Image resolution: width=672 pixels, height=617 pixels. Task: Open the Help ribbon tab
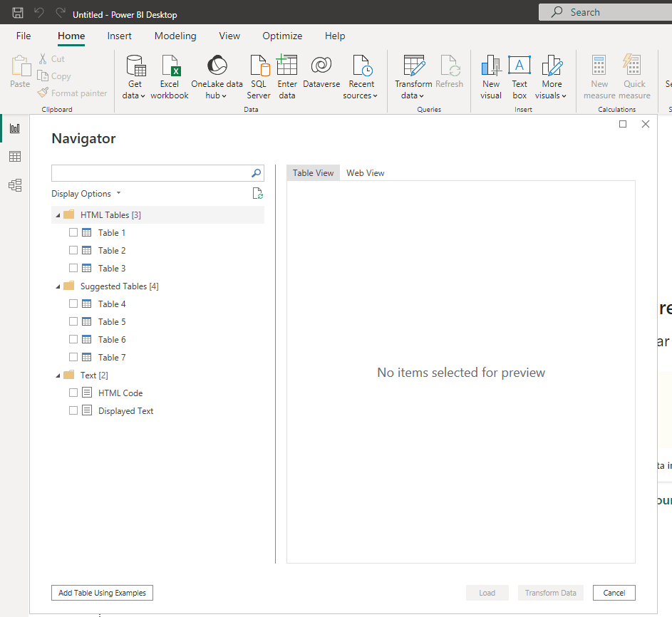click(335, 36)
